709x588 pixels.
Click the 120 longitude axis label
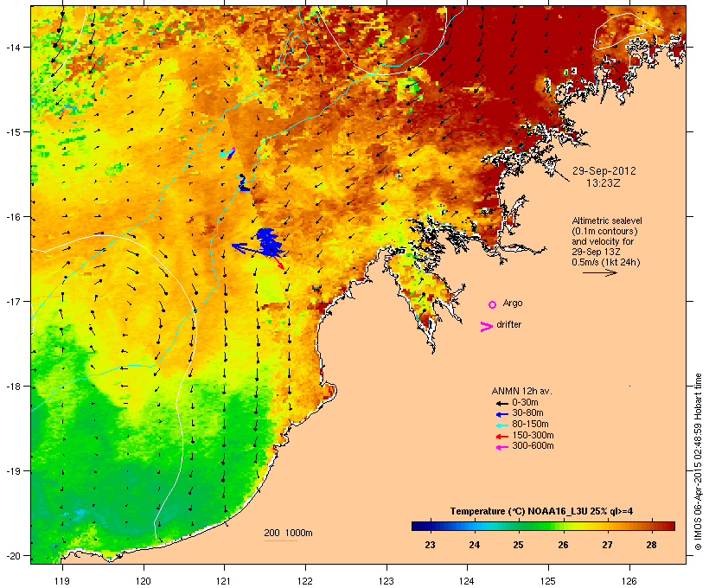pyautogui.click(x=144, y=581)
